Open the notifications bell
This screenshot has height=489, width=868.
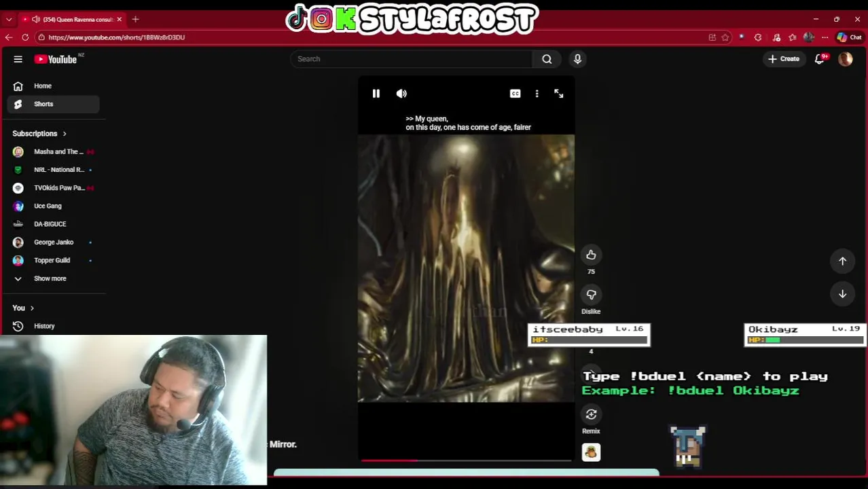point(820,59)
